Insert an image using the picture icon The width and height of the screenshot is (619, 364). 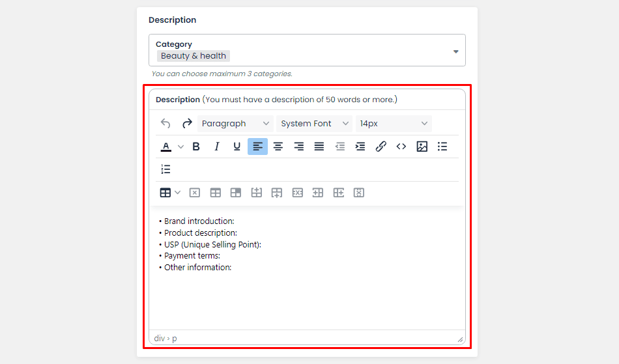[x=422, y=147]
